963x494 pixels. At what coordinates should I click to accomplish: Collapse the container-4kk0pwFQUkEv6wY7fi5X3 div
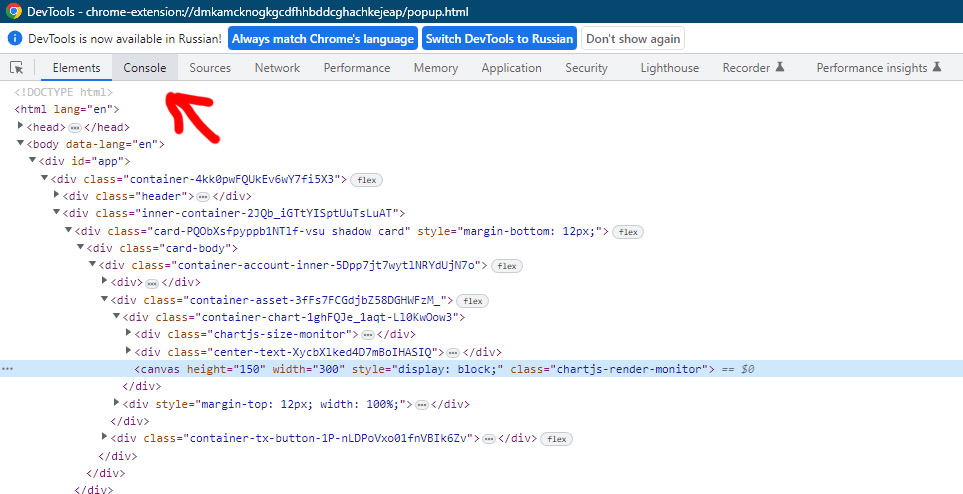[44, 178]
